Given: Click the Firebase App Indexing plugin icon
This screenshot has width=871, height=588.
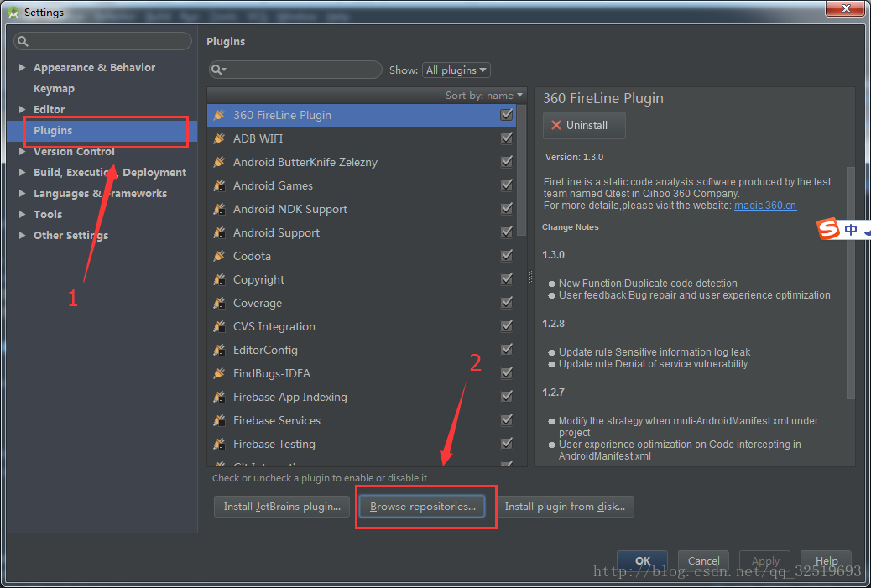Looking at the screenshot, I should pyautogui.click(x=219, y=397).
